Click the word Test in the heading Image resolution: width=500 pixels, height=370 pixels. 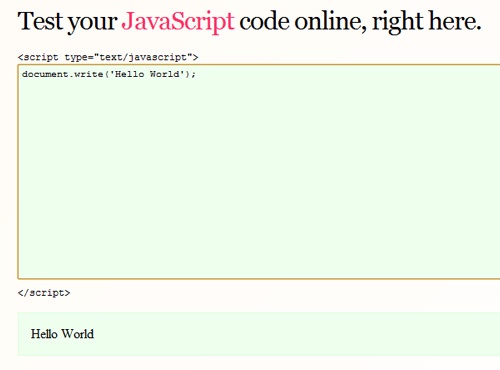(x=41, y=21)
